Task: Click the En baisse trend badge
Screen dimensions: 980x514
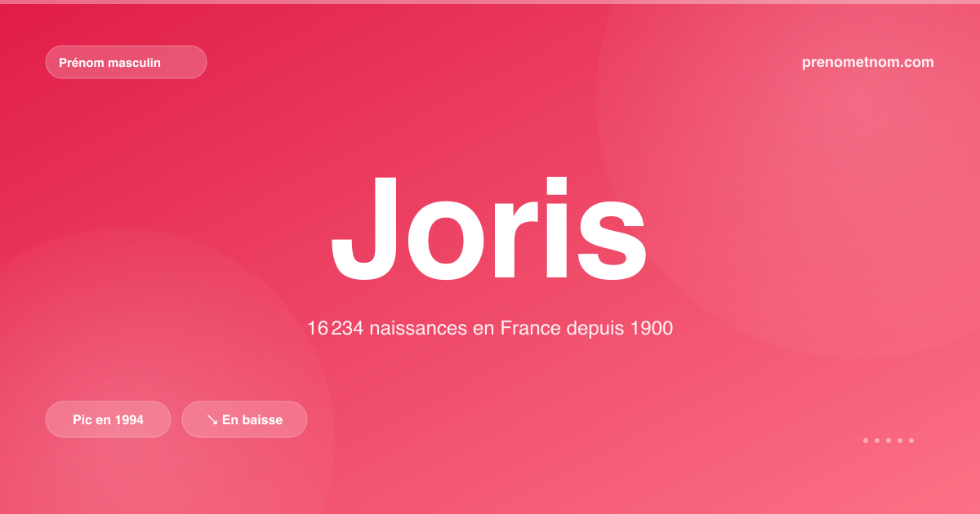Action: pos(244,419)
